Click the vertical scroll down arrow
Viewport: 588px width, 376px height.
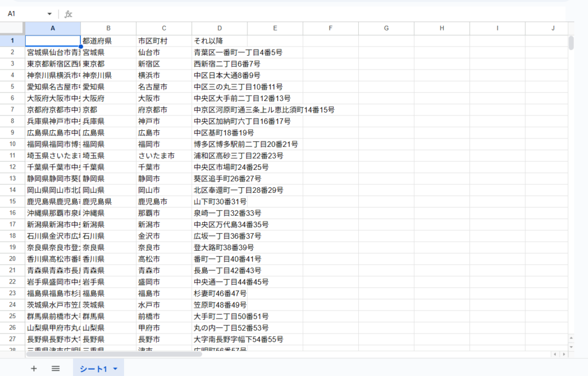tap(571, 347)
